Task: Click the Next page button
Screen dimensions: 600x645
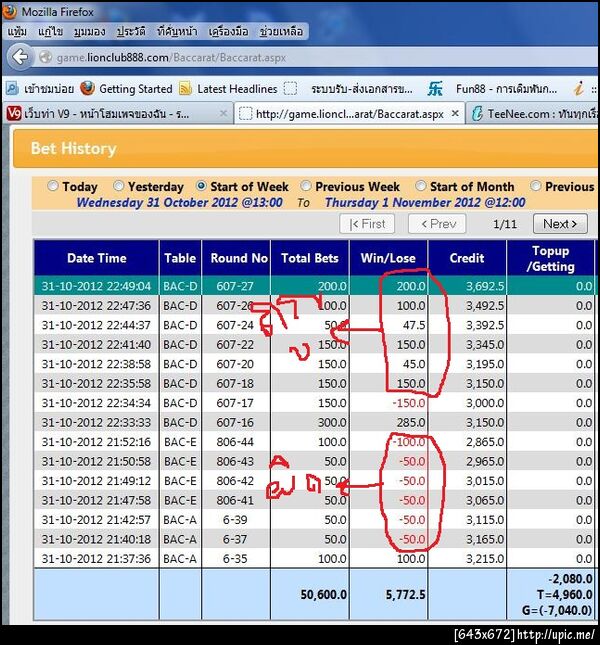Action: (560, 224)
